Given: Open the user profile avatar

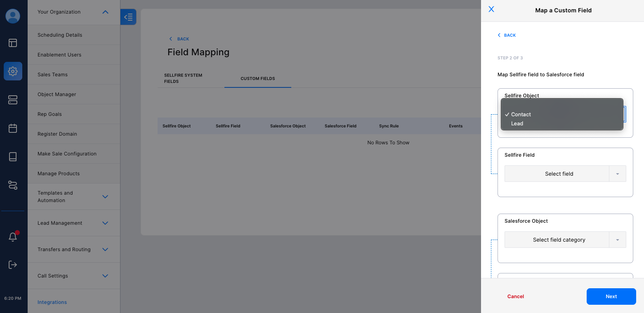Looking at the screenshot, I should click(x=13, y=16).
